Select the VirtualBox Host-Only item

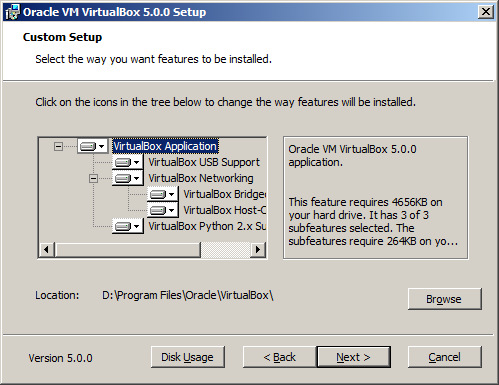point(224,210)
